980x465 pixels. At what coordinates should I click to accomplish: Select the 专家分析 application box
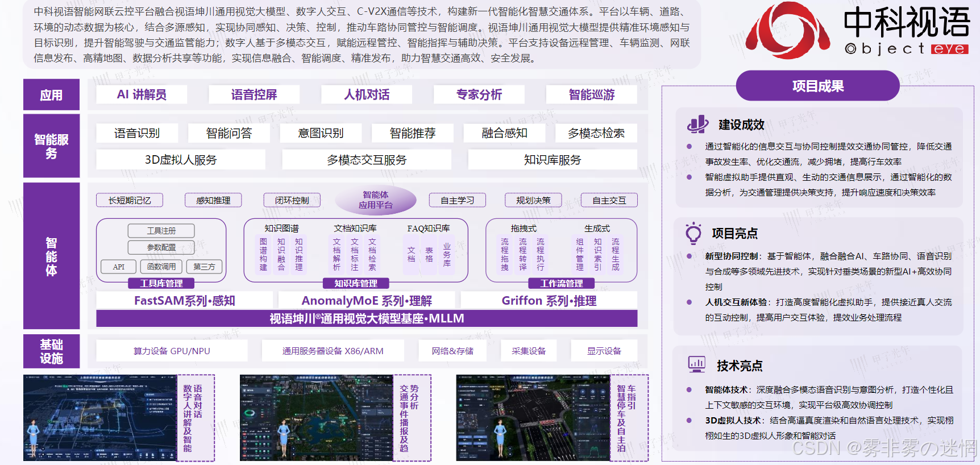tap(479, 94)
